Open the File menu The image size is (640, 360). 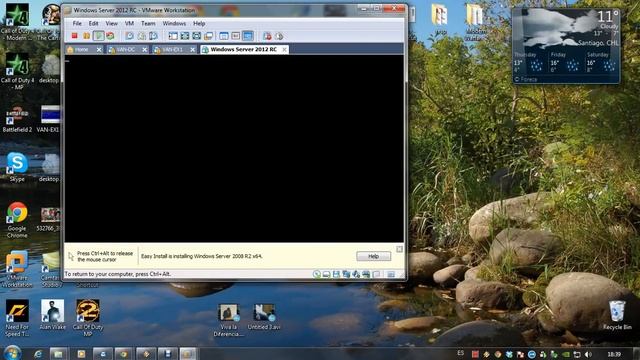coord(77,23)
